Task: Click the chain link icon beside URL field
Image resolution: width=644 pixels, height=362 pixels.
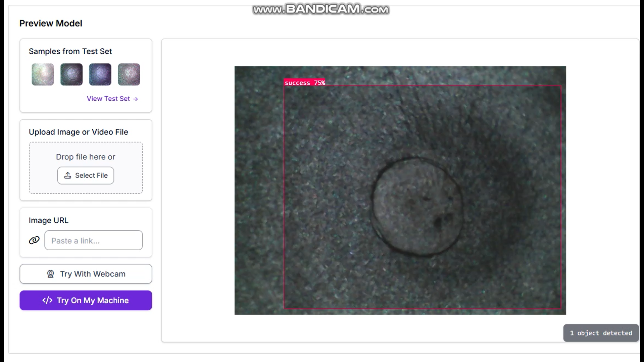Action: point(34,240)
